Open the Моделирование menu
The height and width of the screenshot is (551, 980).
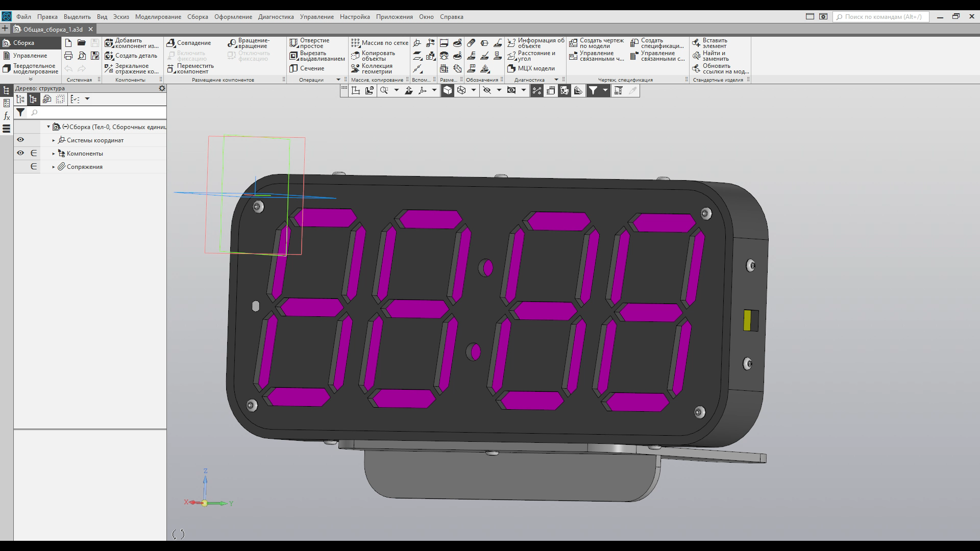click(158, 17)
